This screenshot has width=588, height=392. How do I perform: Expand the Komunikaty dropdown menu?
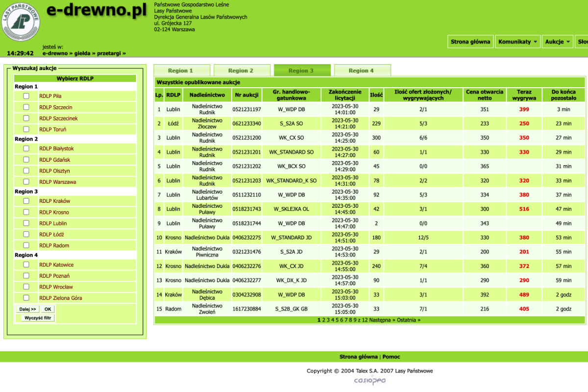point(518,42)
